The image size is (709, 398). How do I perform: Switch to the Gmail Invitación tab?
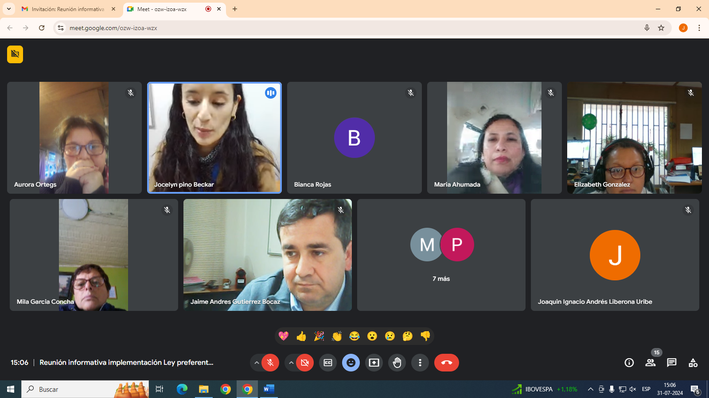68,9
